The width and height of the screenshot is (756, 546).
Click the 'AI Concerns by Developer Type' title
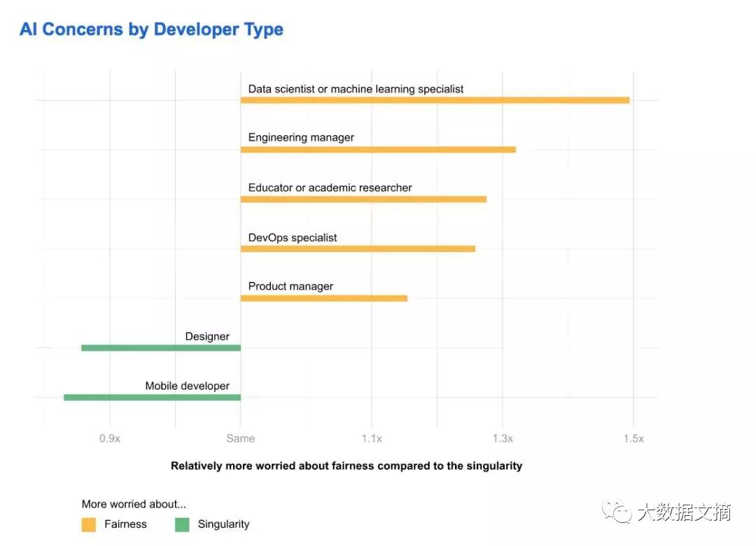(151, 29)
